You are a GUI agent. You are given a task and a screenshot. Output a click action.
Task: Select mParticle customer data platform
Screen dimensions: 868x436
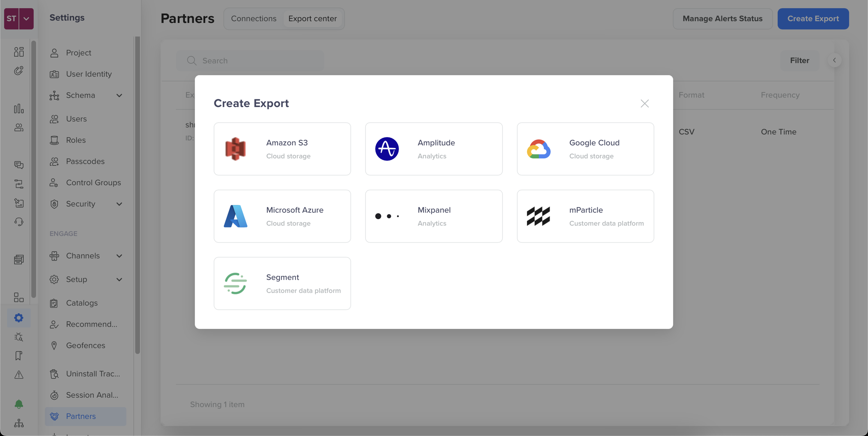pos(585,216)
